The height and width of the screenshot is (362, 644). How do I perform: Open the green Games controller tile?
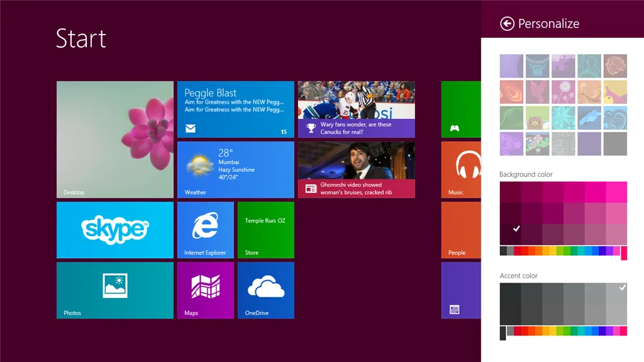pyautogui.click(x=461, y=109)
